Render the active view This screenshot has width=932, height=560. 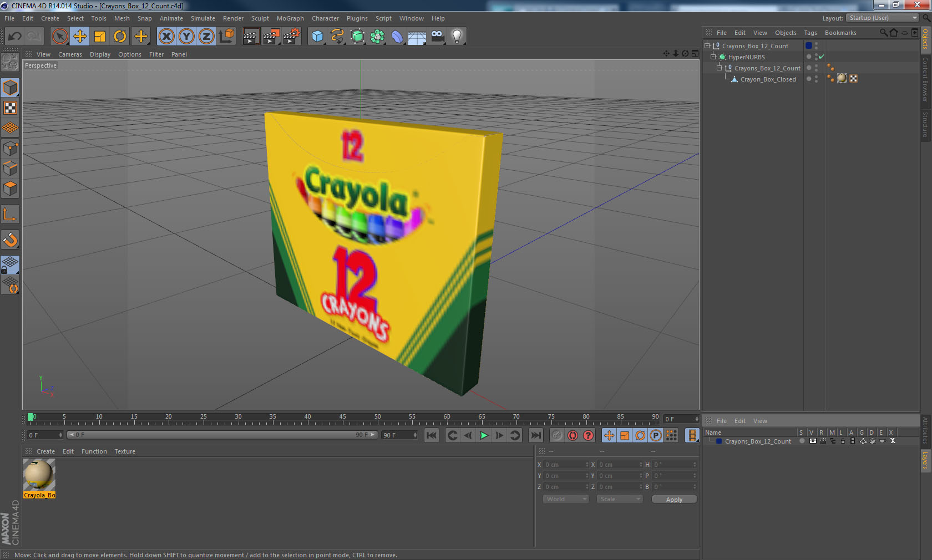pos(251,37)
